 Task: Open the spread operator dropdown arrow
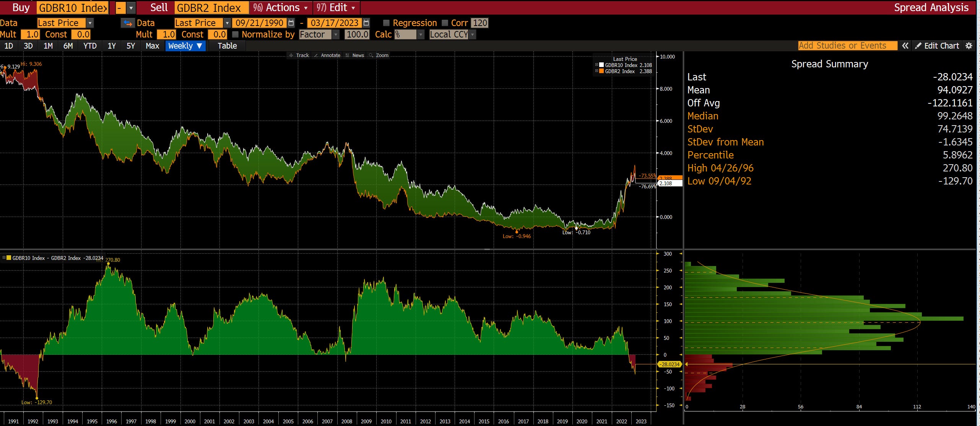tap(131, 8)
